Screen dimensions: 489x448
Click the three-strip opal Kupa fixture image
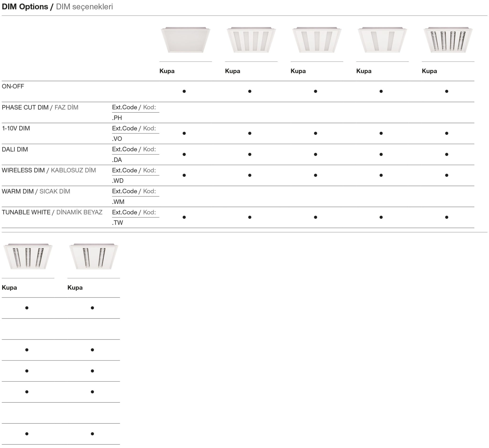pos(317,40)
